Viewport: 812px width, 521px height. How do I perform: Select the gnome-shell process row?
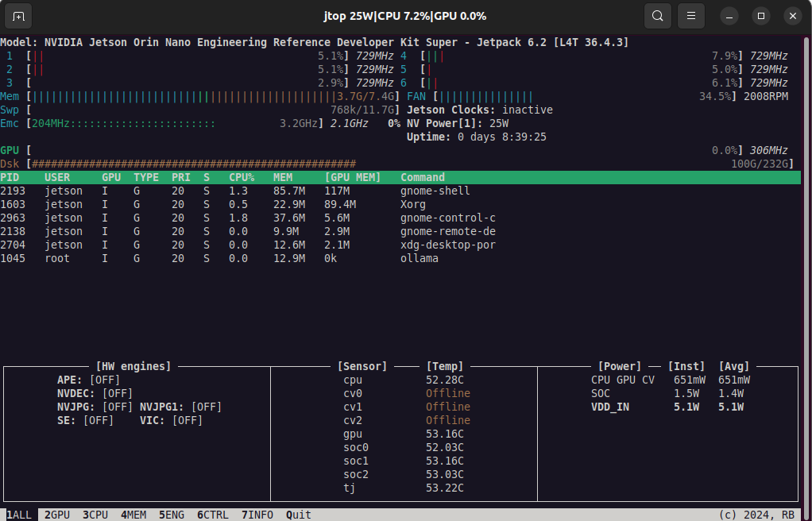click(400, 191)
